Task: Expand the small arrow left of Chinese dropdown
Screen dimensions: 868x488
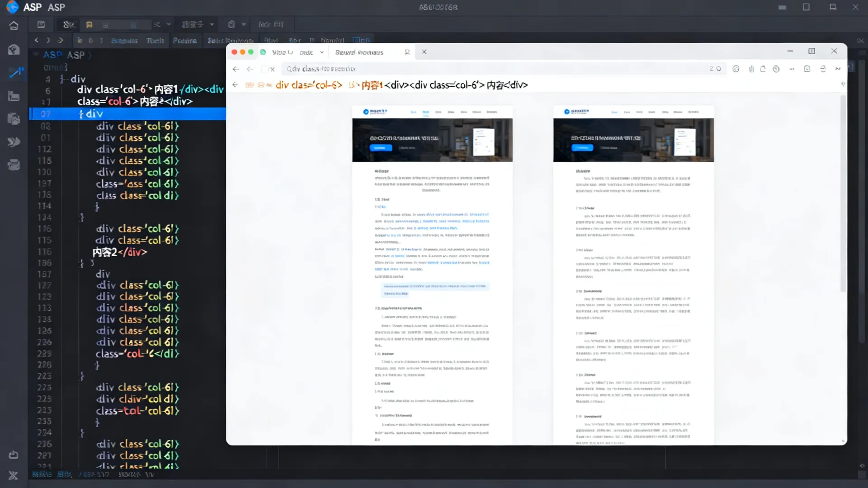Action: [169, 24]
